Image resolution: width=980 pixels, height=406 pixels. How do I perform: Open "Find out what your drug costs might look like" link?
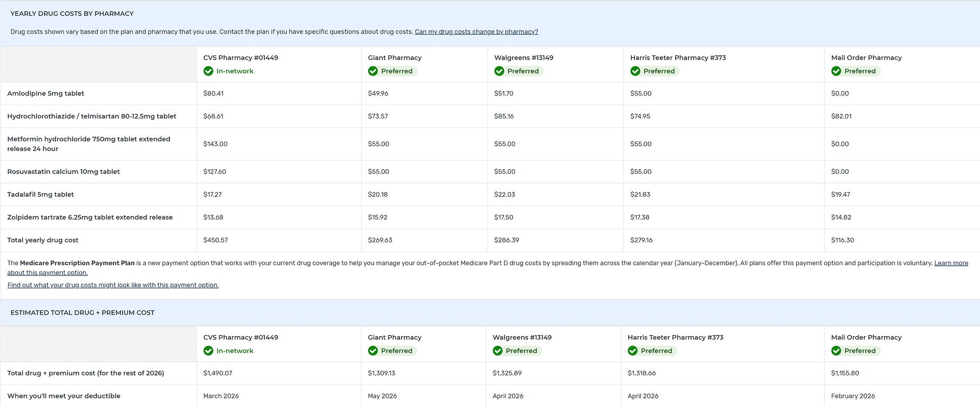(x=113, y=285)
